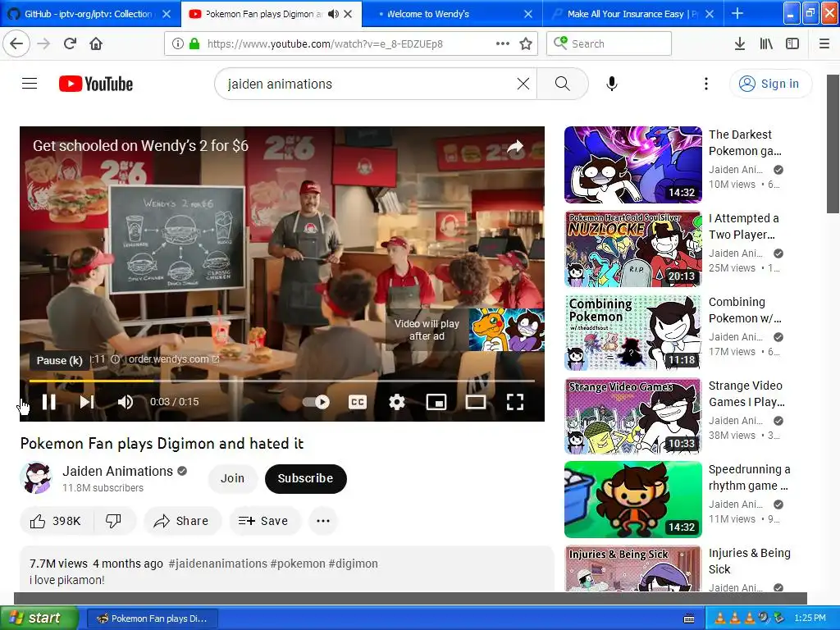Bookmark this page with star icon

pyautogui.click(x=526, y=44)
